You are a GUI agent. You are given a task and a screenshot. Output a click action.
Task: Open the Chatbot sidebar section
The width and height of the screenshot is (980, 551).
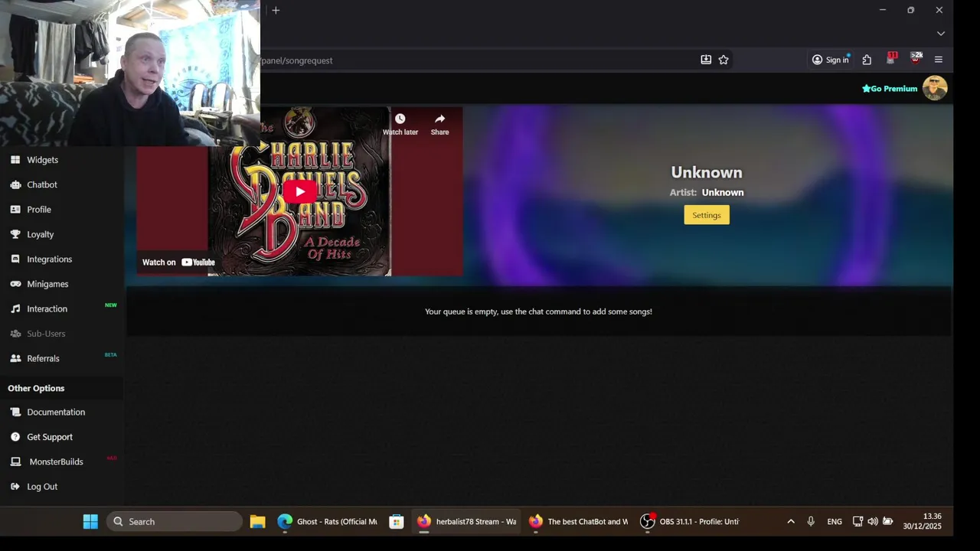[x=42, y=184]
